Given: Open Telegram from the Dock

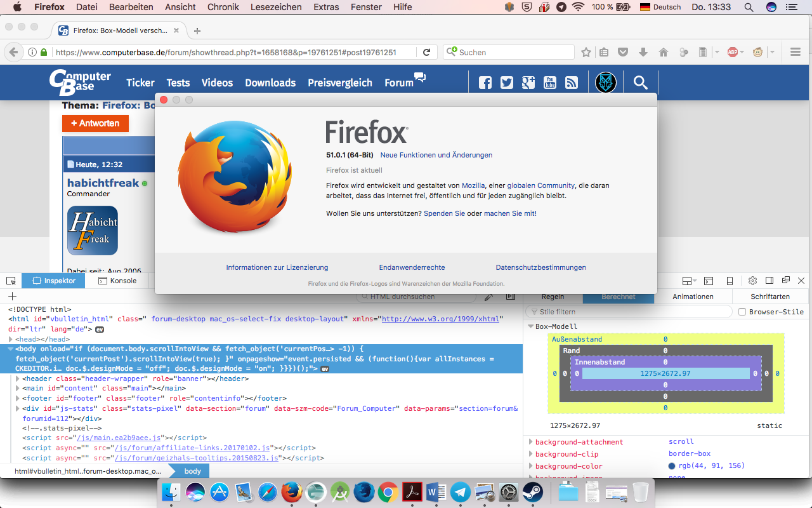Looking at the screenshot, I should pos(461,492).
